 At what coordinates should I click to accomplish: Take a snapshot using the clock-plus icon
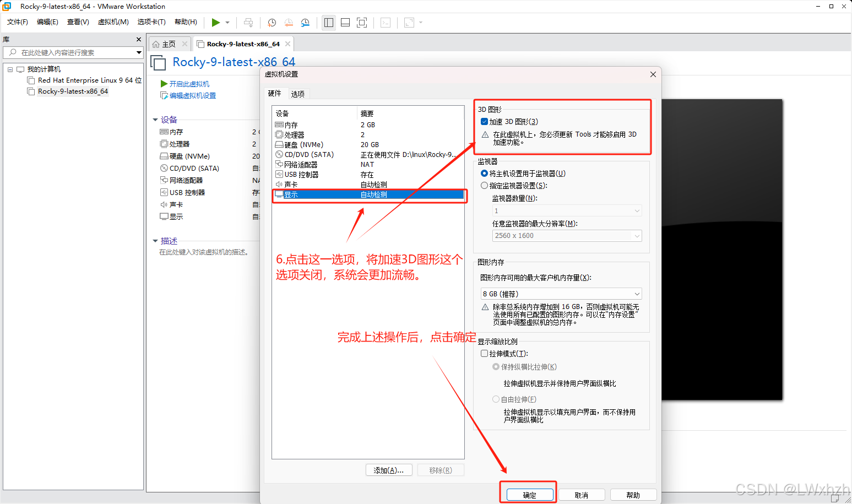pos(272,23)
